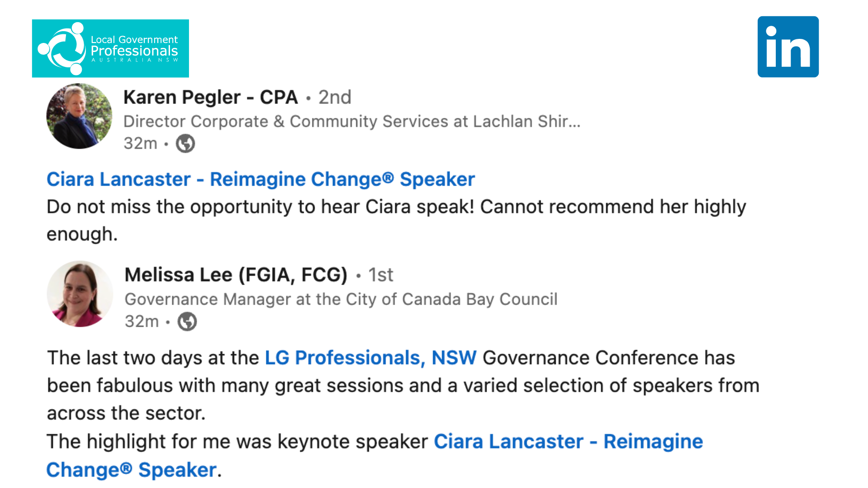The width and height of the screenshot is (868, 488).
Task: Click the LinkedIn logo icon
Action: tap(788, 47)
